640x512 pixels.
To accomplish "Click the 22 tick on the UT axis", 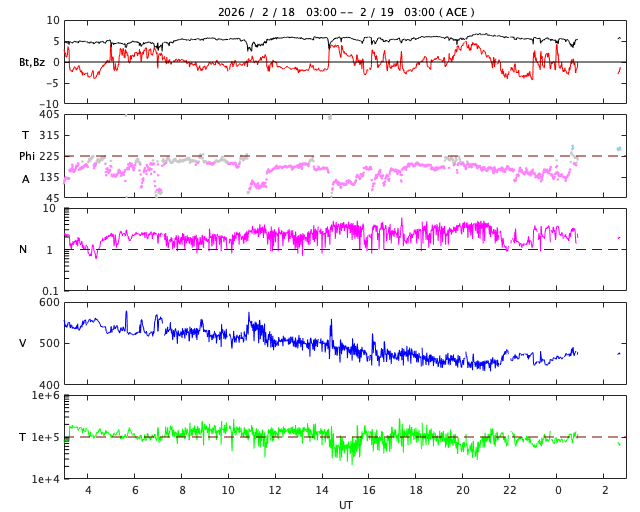I will click(x=510, y=490).
